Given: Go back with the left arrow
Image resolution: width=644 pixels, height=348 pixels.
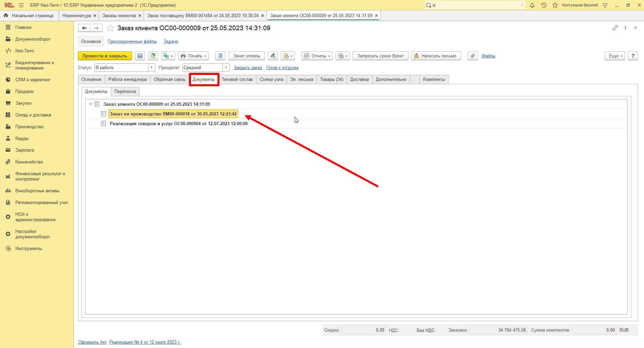Looking at the screenshot, I should [84, 28].
